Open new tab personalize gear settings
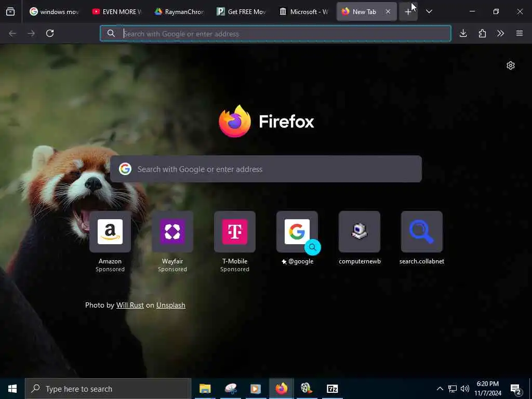The width and height of the screenshot is (532, 399). pyautogui.click(x=511, y=65)
